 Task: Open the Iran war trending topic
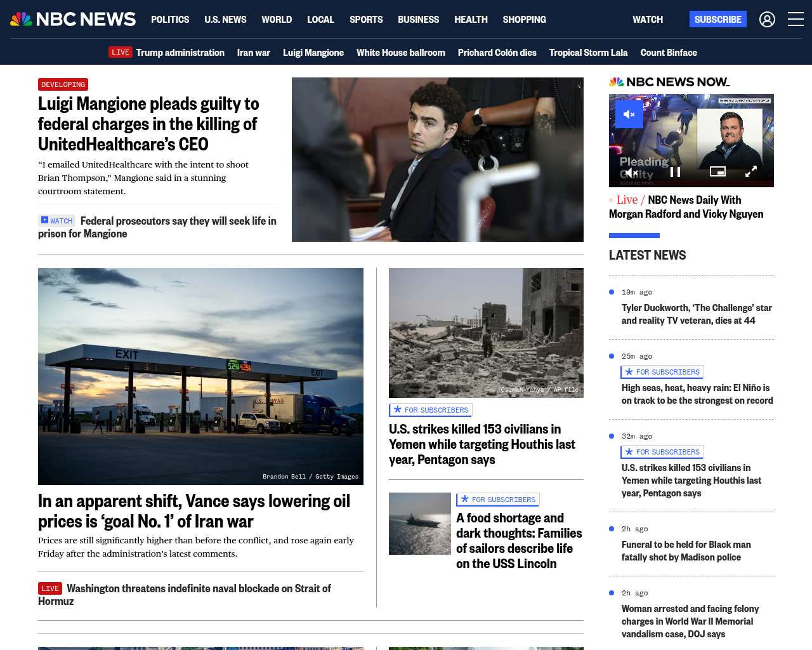[x=254, y=53]
